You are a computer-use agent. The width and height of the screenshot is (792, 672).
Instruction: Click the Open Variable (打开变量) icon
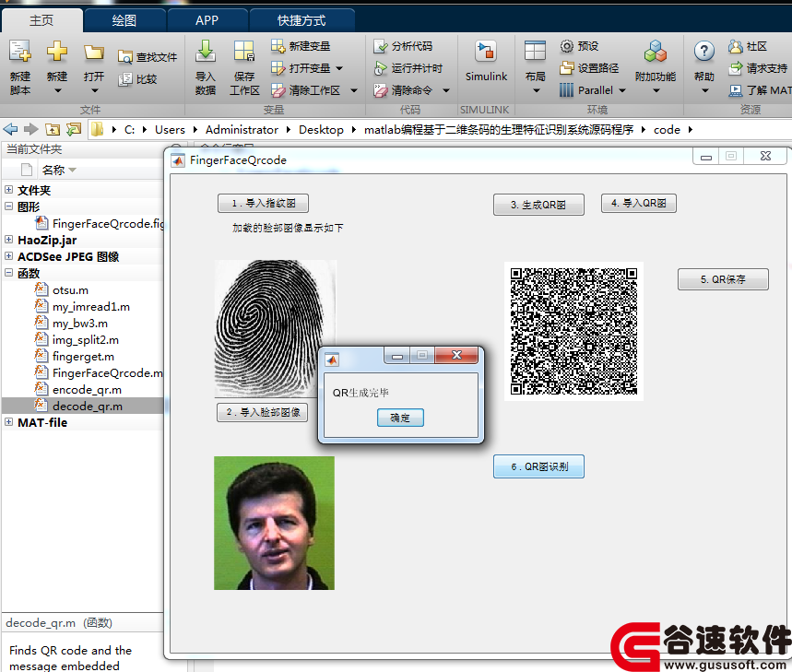[278, 68]
